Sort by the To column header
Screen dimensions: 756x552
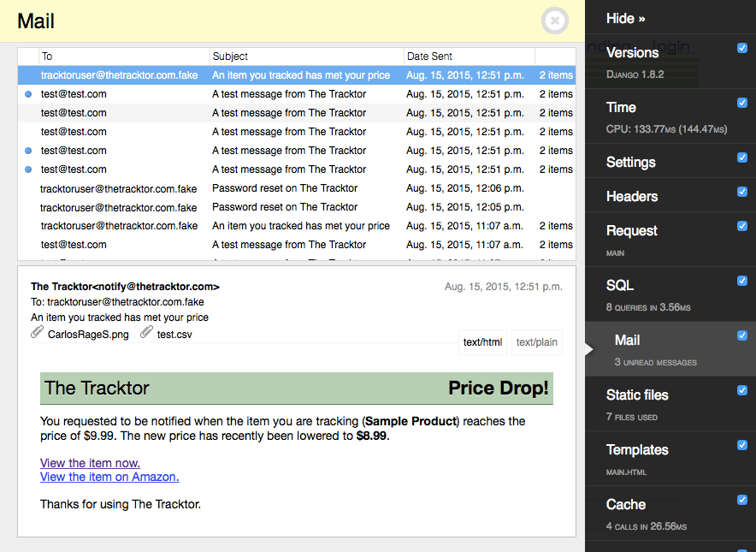point(124,56)
